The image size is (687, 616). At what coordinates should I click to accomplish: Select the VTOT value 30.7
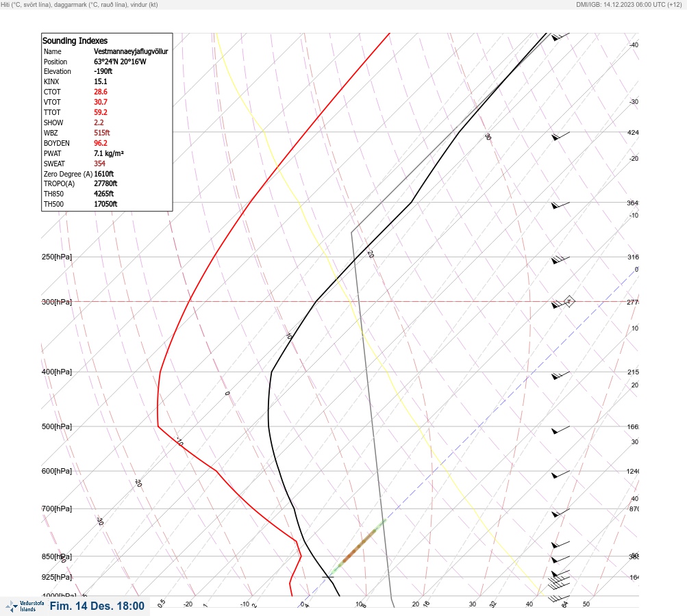tap(100, 102)
